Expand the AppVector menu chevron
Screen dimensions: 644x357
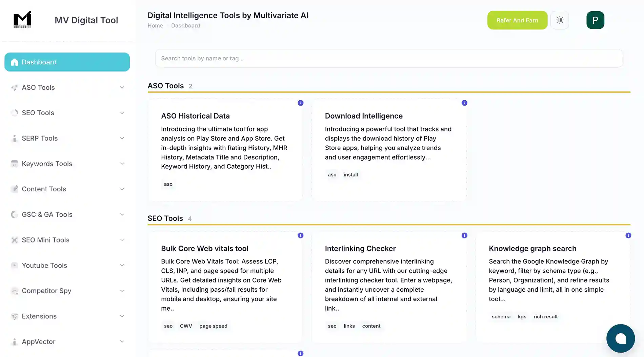122,342
